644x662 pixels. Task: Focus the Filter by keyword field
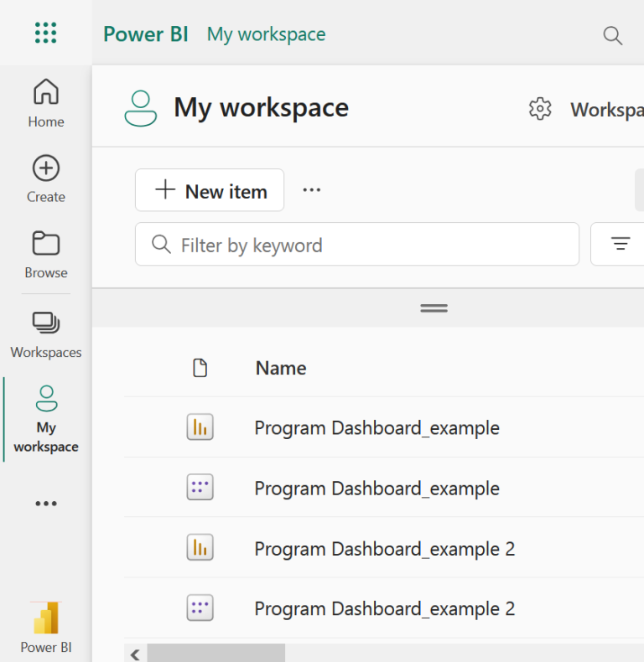click(x=357, y=244)
